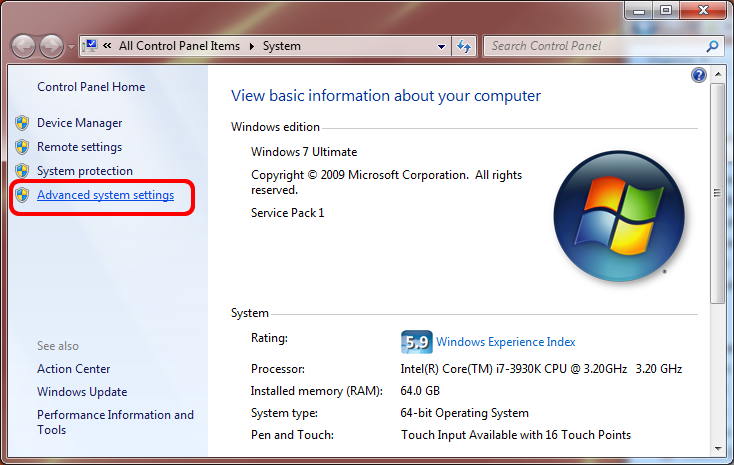The height and width of the screenshot is (465, 734).
Task: Open Remote settings
Action: click(80, 147)
